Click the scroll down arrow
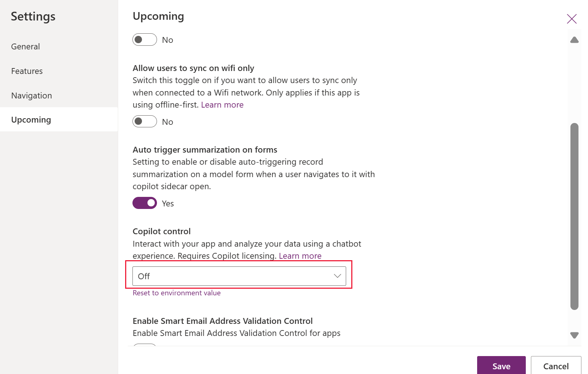This screenshot has width=588, height=374. pyautogui.click(x=574, y=334)
